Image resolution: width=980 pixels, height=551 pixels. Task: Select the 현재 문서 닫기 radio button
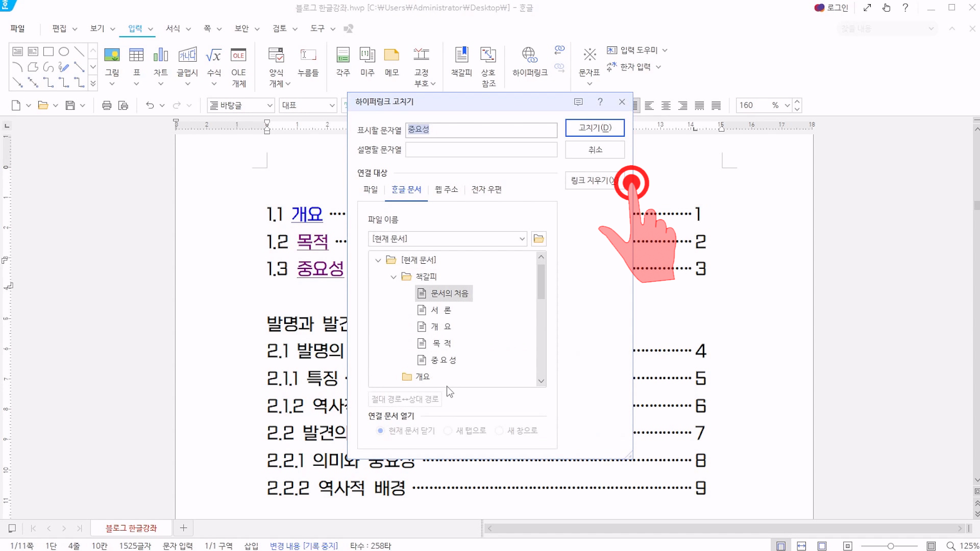pos(380,431)
